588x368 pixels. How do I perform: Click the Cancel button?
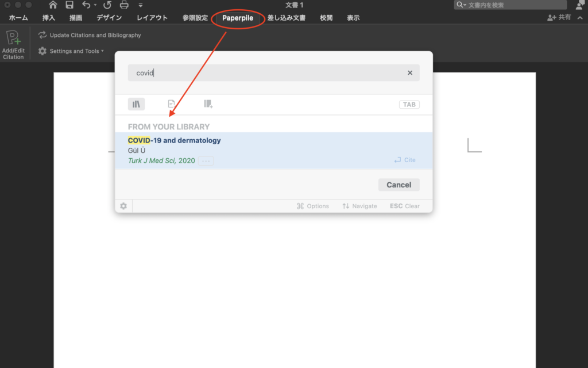point(399,185)
